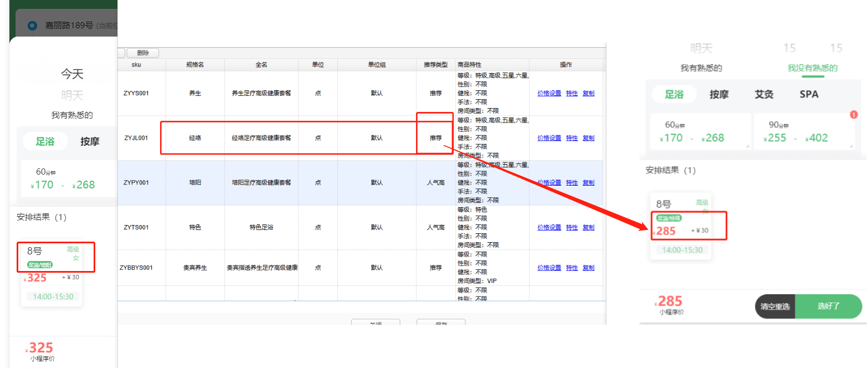The image size is (868, 368).
Task: Switch to 足浴 tab in the right phone screen
Action: point(674,94)
